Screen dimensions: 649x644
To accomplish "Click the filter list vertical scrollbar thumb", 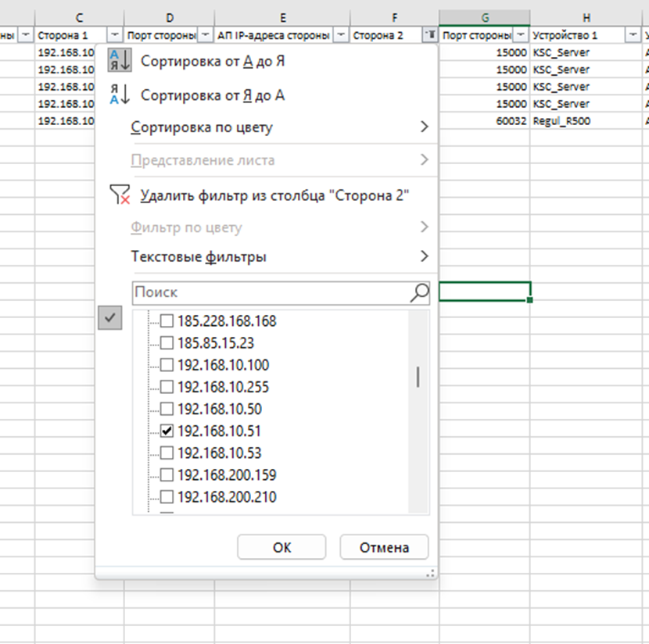I will tap(418, 377).
